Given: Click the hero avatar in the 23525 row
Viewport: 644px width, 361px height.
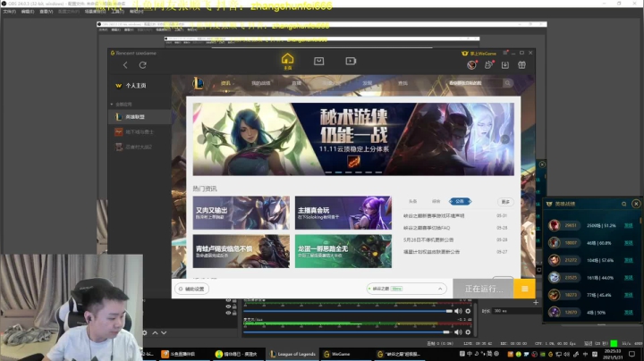Looking at the screenshot, I should click(554, 278).
